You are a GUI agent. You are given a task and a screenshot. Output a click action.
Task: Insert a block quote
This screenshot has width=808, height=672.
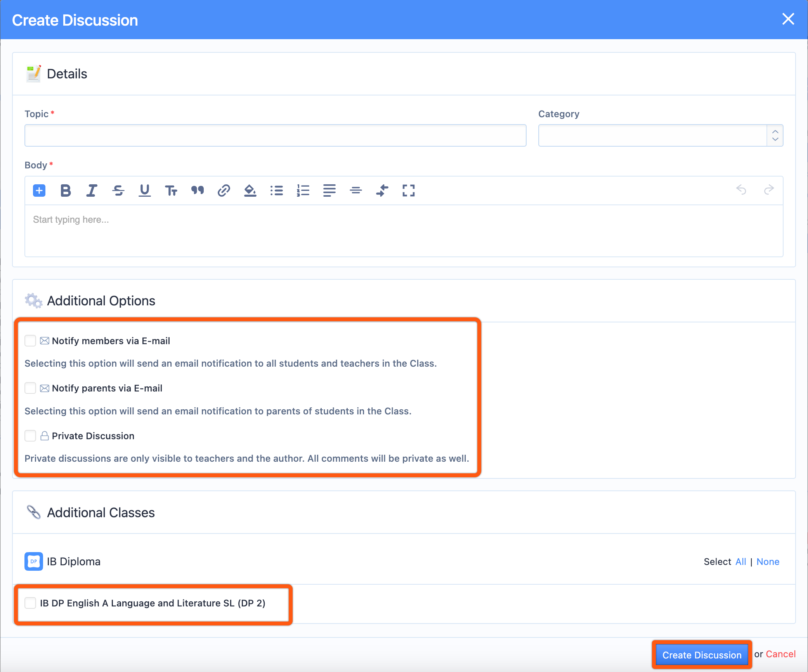[x=198, y=190]
